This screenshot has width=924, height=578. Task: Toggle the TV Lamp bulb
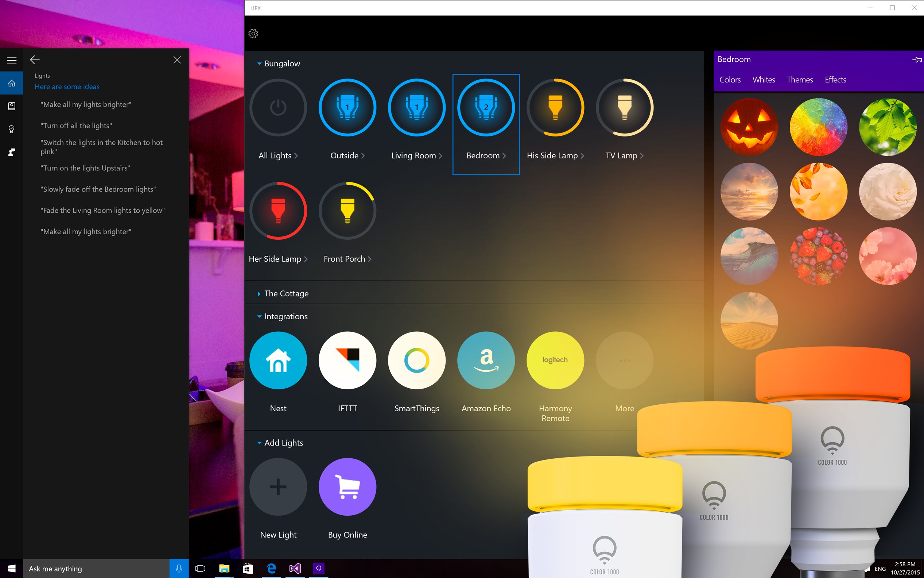625,107
